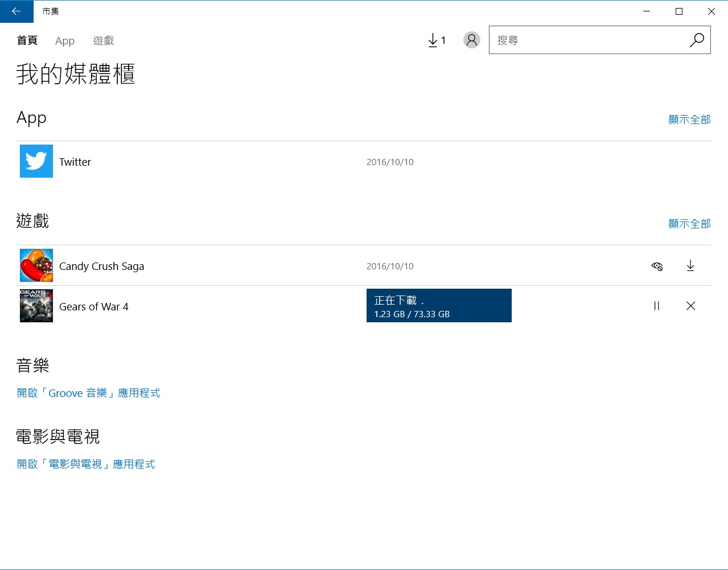This screenshot has width=728, height=570.
Task: Click the Twitter app icon
Action: point(36,161)
